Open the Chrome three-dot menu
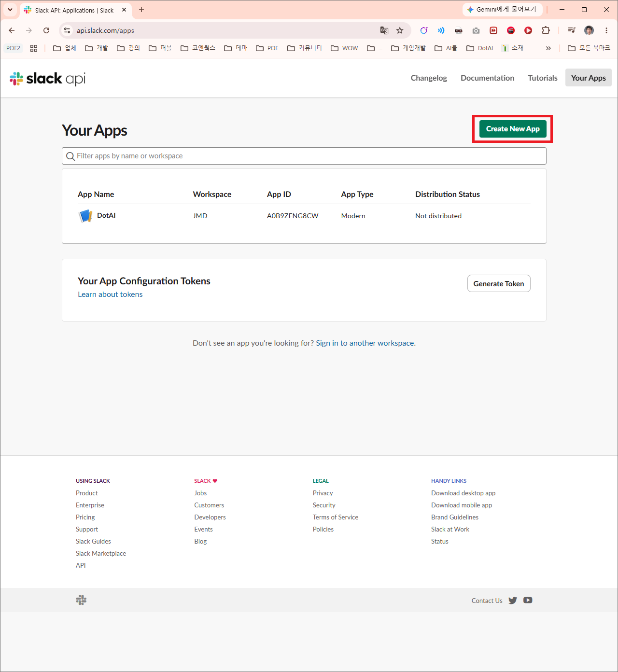This screenshot has height=672, width=618. click(606, 30)
